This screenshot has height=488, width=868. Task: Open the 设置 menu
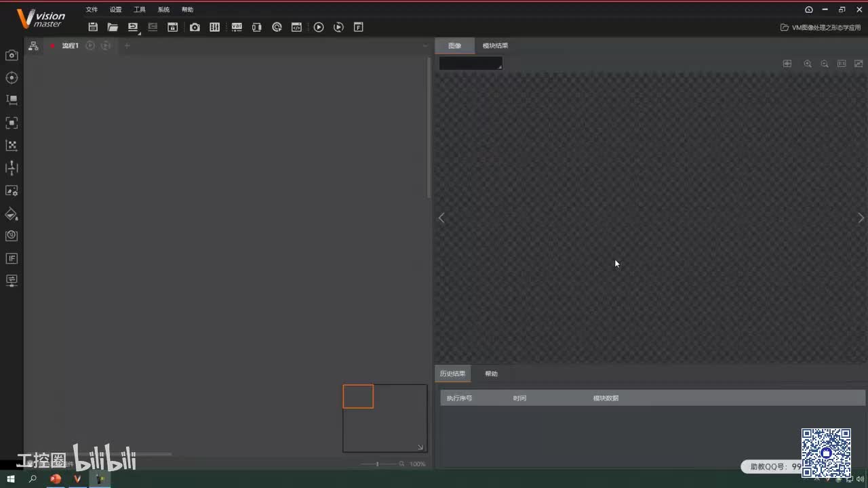(115, 9)
